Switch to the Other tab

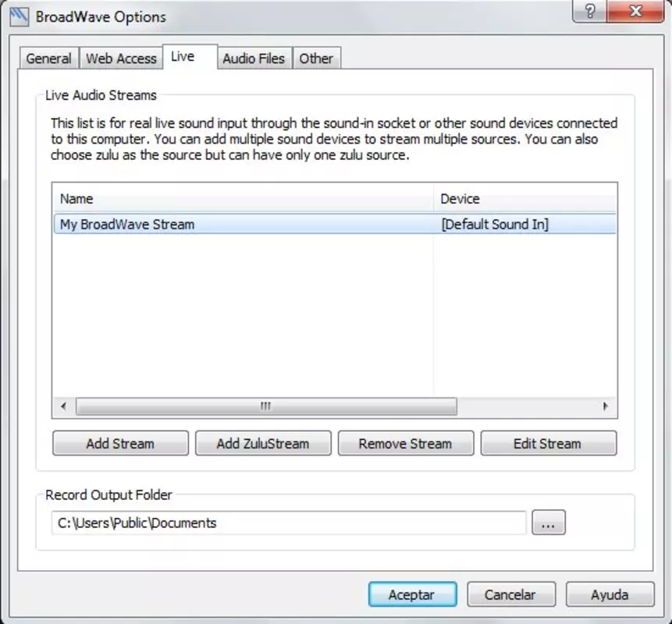[x=316, y=58]
